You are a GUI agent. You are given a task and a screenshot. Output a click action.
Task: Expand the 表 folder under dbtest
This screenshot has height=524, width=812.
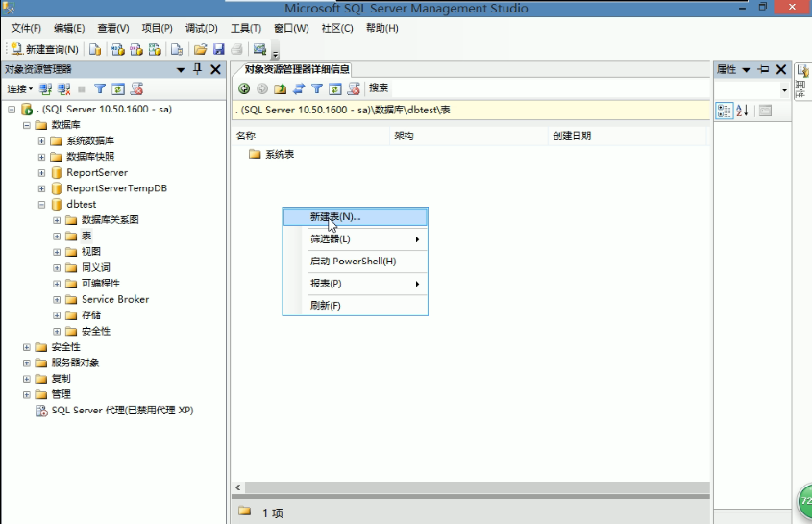[x=57, y=236]
